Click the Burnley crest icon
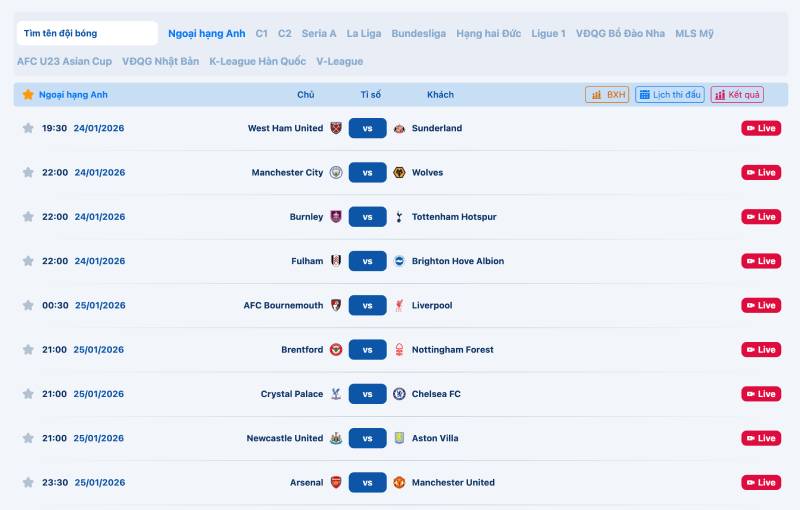Screen dimensions: 800x510 336,217
